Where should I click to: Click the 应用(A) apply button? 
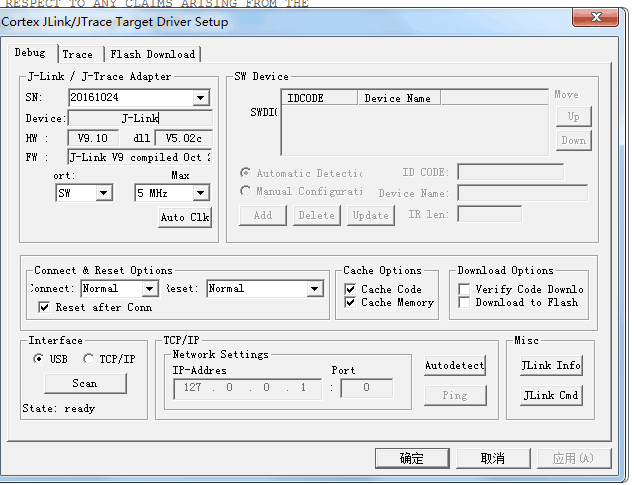coord(574,458)
